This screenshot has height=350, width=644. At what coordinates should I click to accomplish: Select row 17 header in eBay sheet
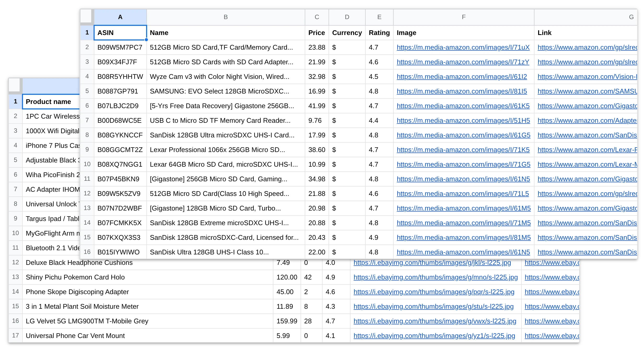point(15,336)
